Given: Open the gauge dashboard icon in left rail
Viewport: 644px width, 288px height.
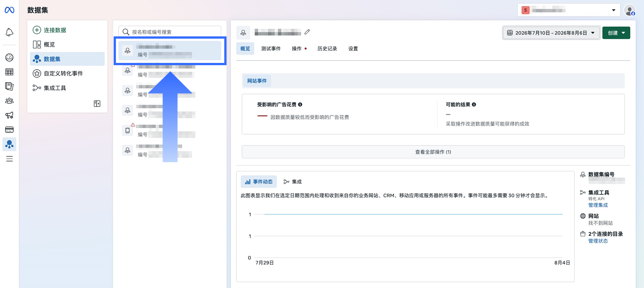Looking at the screenshot, I should 9,57.
